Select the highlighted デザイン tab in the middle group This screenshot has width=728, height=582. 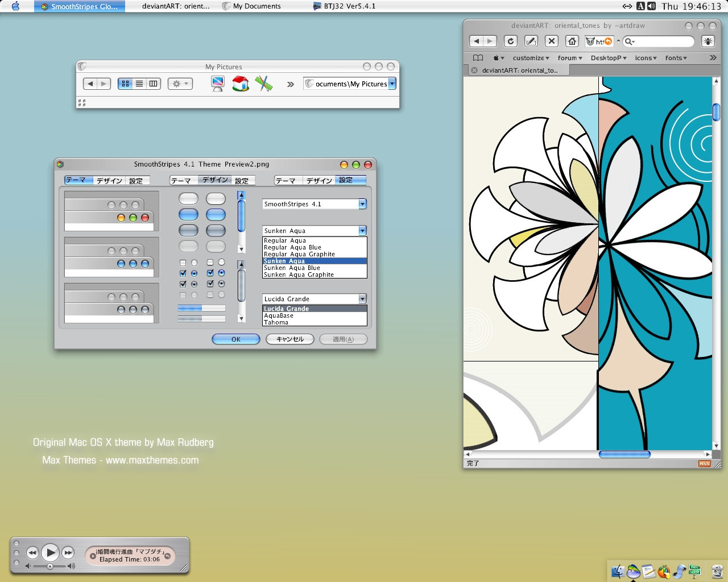215,180
